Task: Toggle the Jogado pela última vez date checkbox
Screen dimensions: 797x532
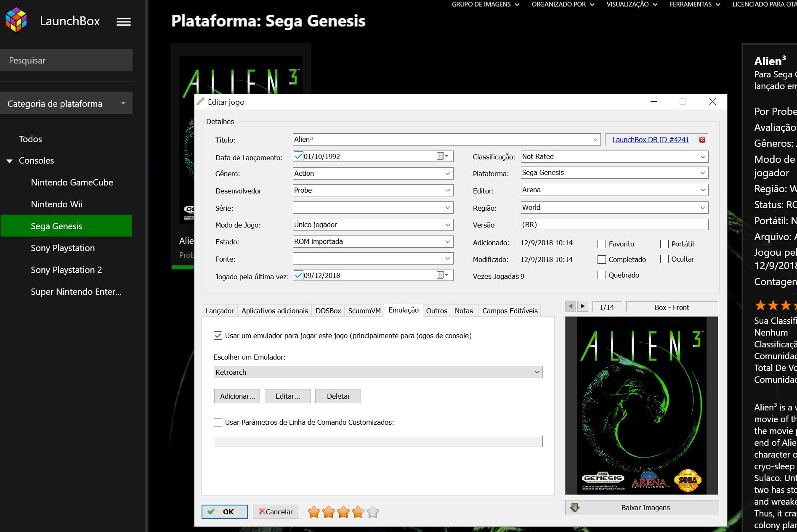Action: 298,275
